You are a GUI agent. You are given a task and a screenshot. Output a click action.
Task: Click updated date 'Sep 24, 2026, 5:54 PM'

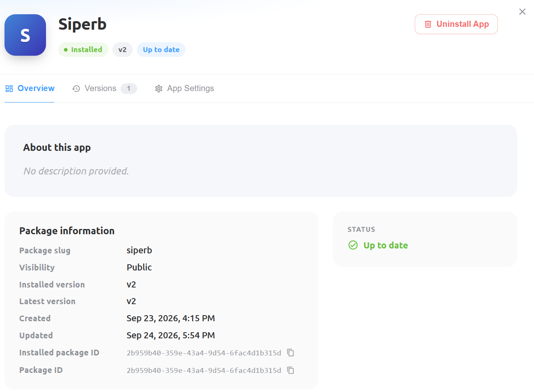(171, 335)
